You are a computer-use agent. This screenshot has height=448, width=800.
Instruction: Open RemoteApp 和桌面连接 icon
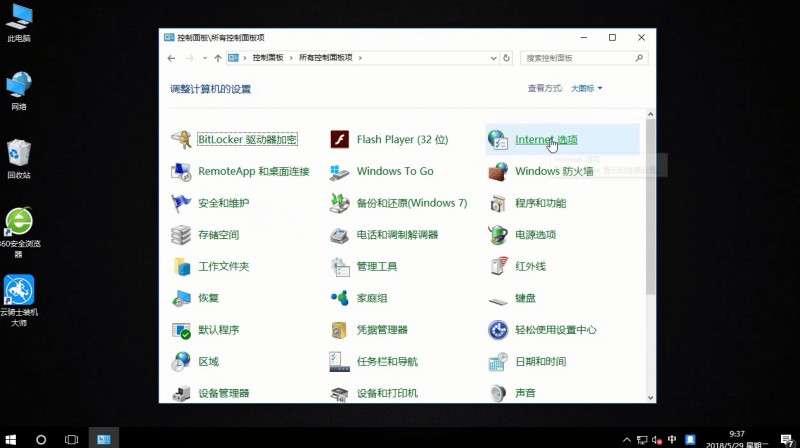(x=181, y=171)
